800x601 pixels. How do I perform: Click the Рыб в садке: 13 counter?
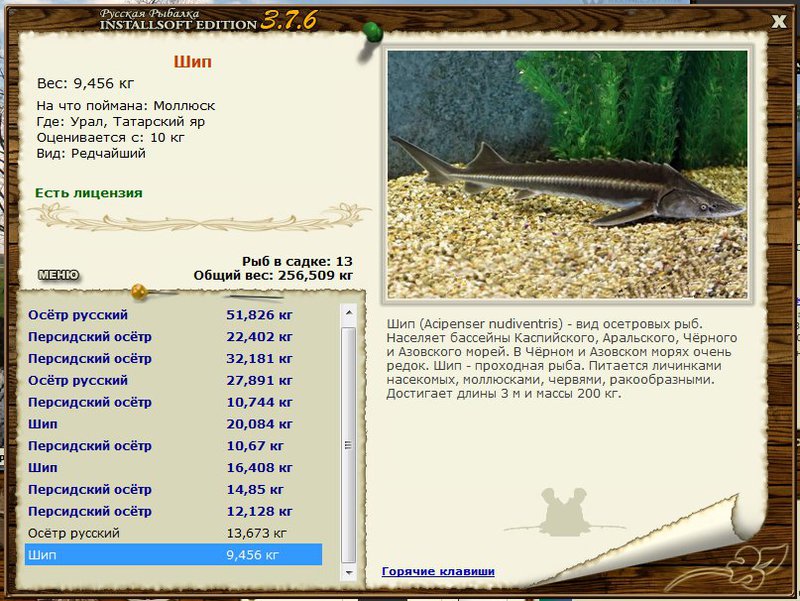point(297,261)
